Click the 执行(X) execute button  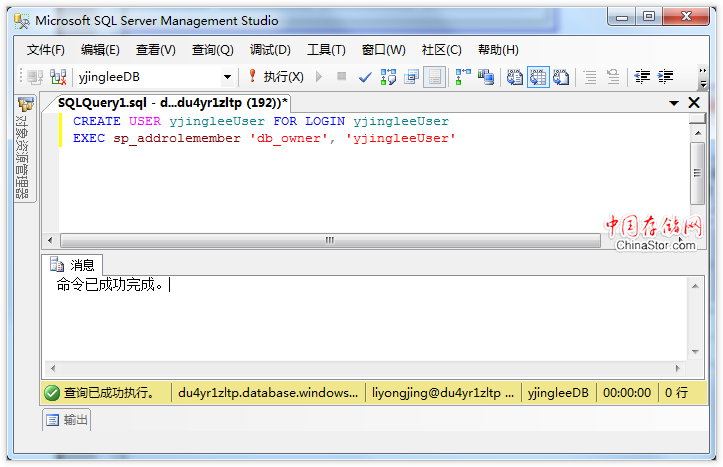[276, 77]
